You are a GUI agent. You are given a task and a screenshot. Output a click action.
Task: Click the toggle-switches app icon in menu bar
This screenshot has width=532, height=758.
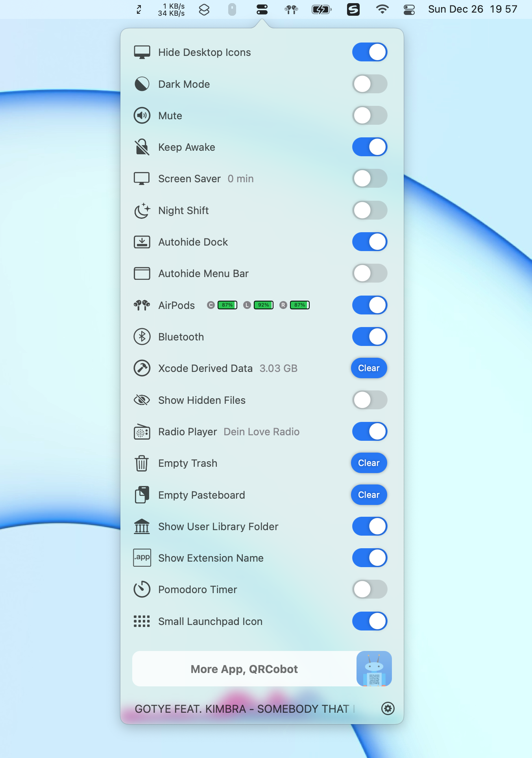262,9
